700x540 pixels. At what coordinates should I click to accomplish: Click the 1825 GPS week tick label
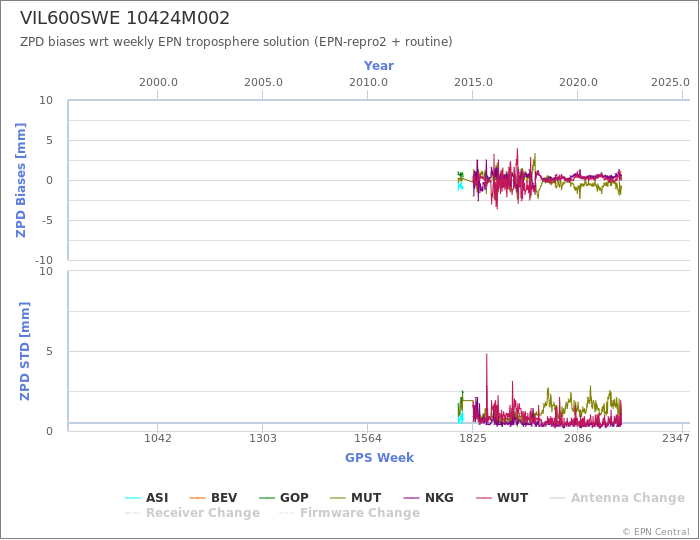tap(473, 439)
